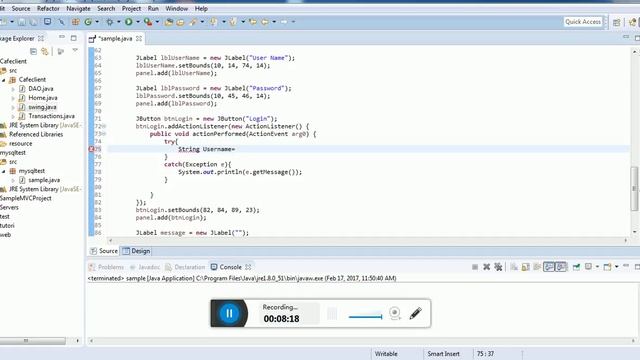Toggle Scroll Lock in Console toolbar

525,267
